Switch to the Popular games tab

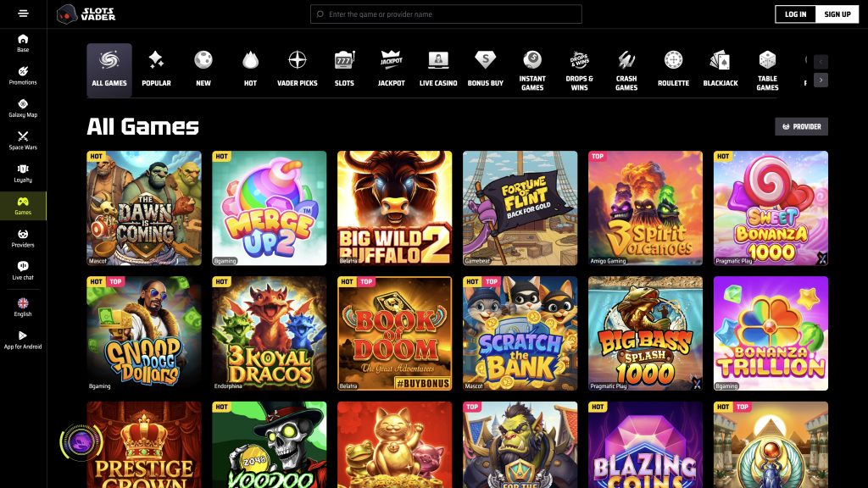(x=156, y=69)
